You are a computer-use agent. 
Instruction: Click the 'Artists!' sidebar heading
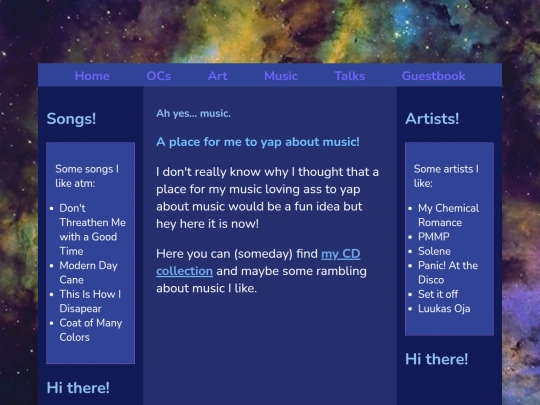pos(432,119)
